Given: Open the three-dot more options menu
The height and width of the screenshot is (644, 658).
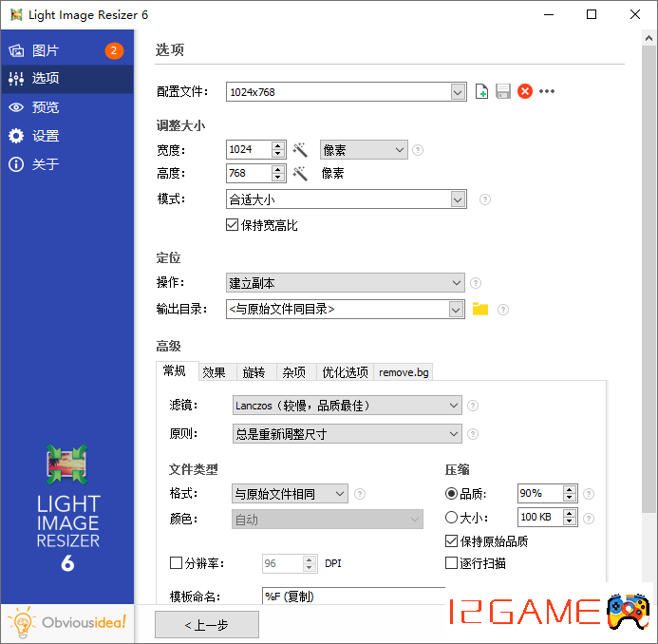Looking at the screenshot, I should tap(547, 92).
